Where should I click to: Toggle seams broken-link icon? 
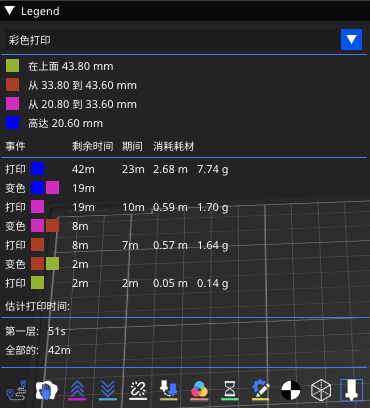pos(138,390)
